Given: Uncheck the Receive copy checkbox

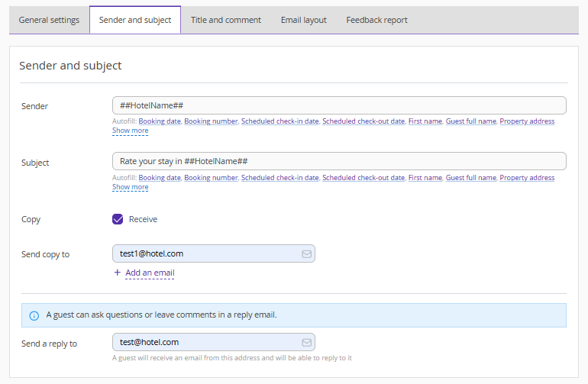Looking at the screenshot, I should 118,219.
